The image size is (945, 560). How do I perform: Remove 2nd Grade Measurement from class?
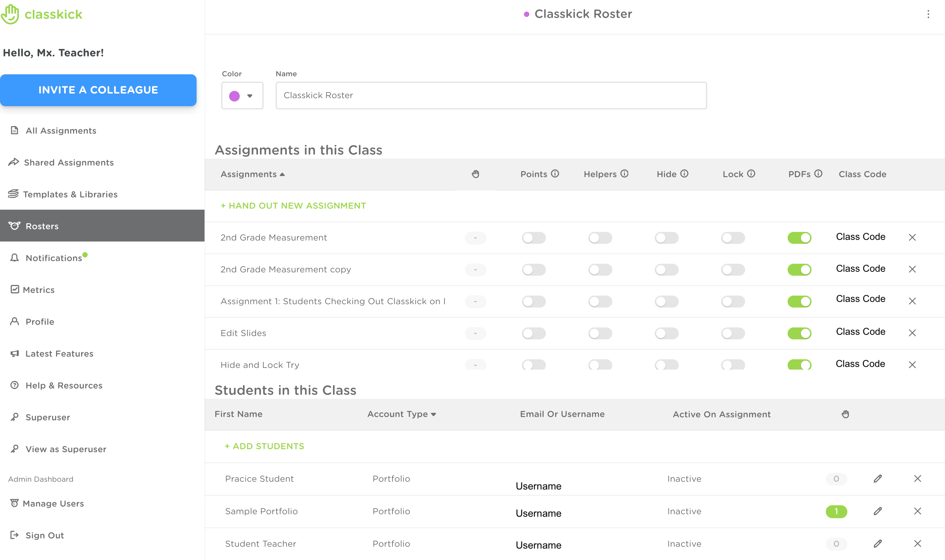click(912, 237)
